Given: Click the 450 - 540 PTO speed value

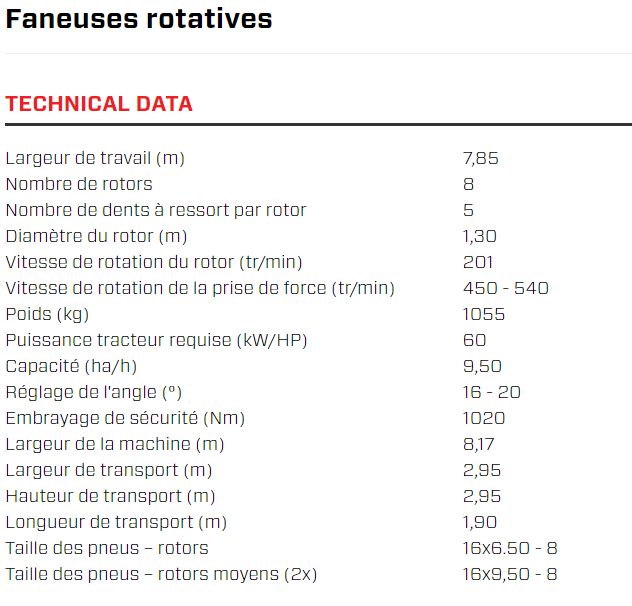Looking at the screenshot, I should pyautogui.click(x=506, y=288).
